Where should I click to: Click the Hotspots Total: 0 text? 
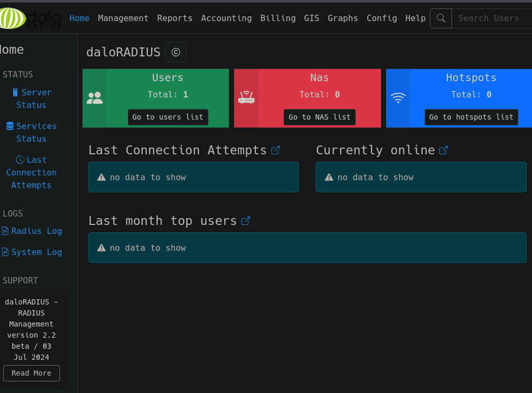point(471,94)
